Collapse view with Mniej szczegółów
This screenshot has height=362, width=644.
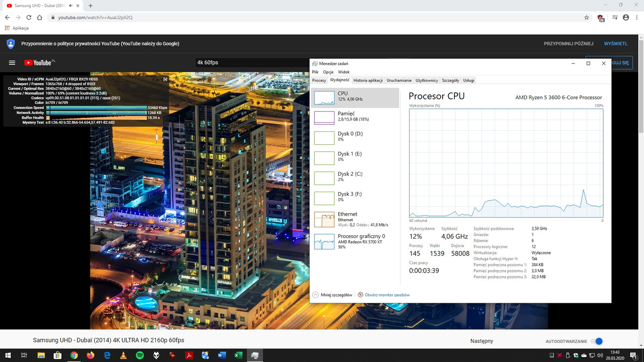click(332, 295)
